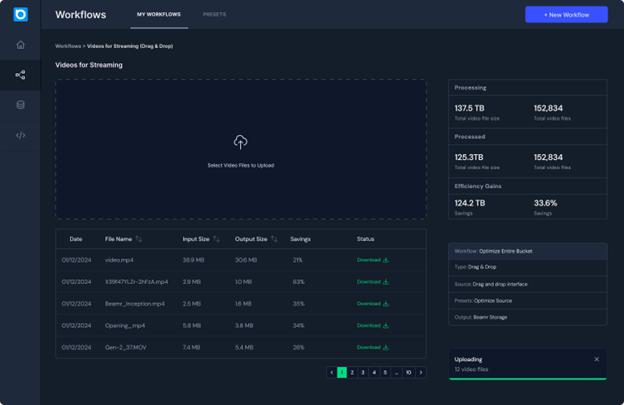Select the Workflows sidebar icon

pyautogui.click(x=20, y=75)
